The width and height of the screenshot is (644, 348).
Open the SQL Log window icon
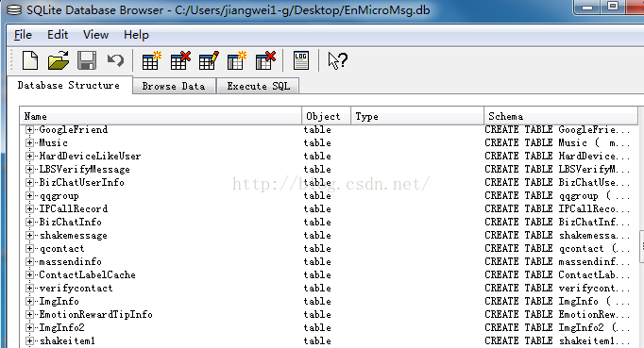pos(301,60)
